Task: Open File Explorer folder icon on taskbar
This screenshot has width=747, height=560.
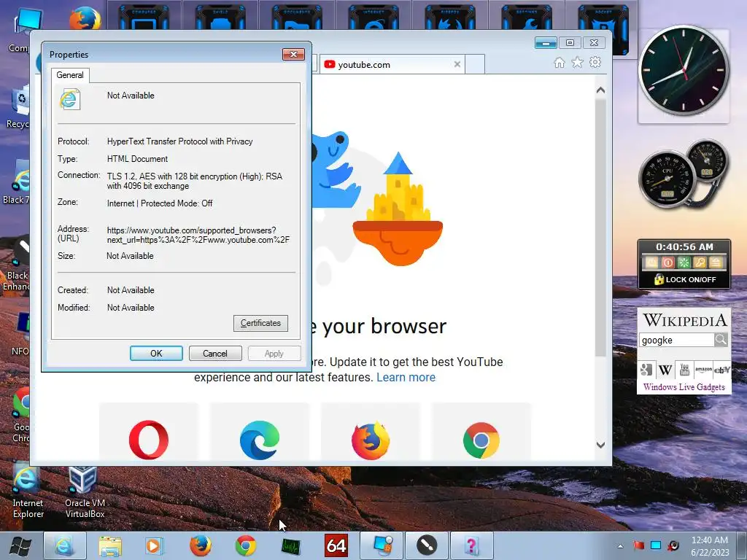Action: (110, 545)
